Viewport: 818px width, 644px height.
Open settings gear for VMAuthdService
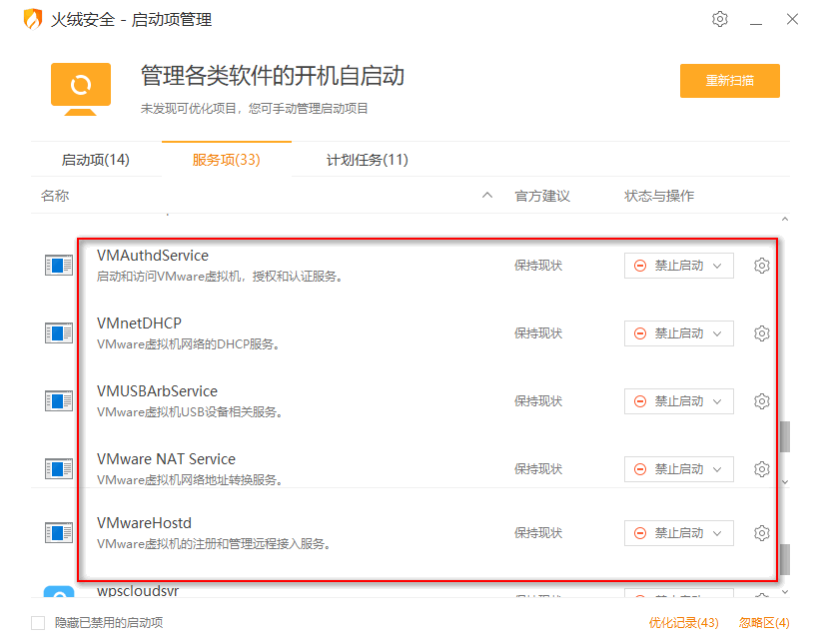[x=762, y=266]
